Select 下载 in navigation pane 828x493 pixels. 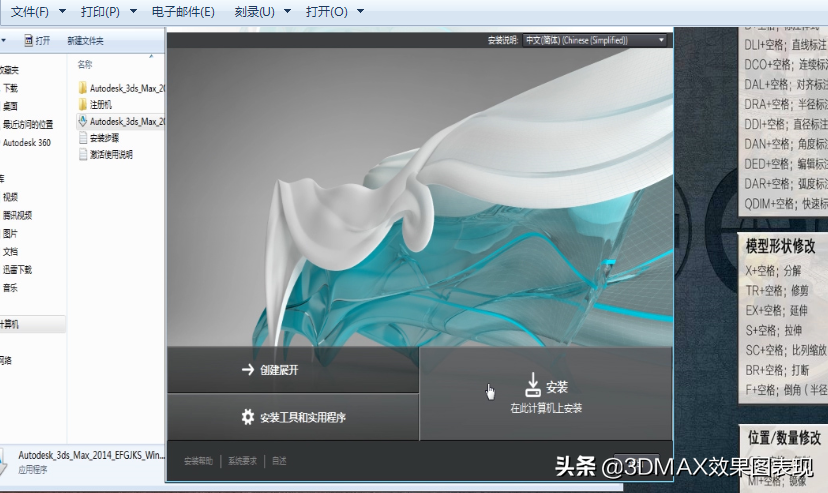click(10, 88)
